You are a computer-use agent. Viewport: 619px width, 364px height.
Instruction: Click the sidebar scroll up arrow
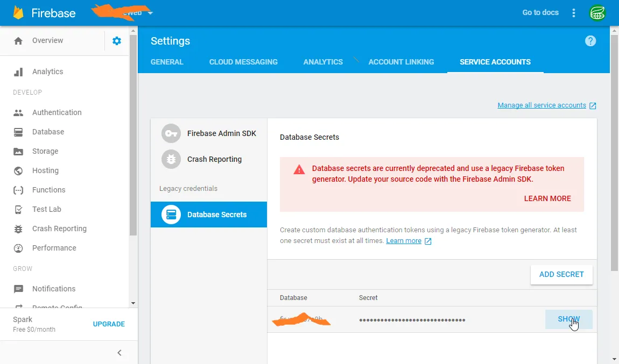[133, 30]
